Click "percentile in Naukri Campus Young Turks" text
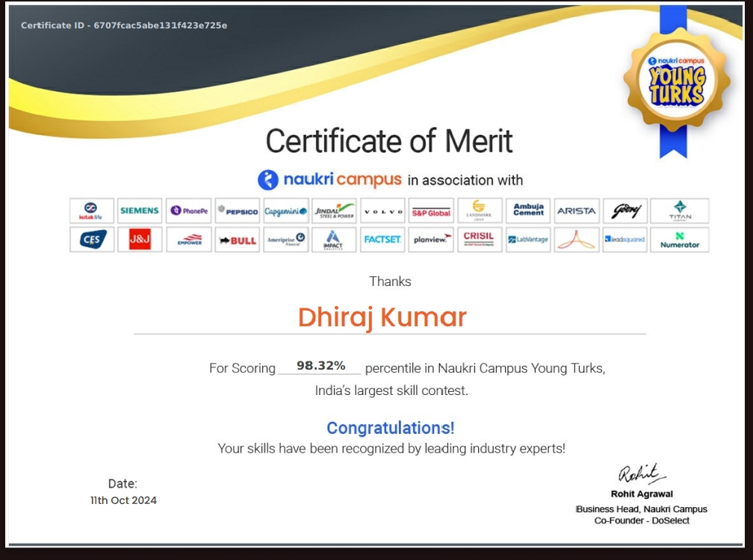The image size is (753, 560). [485, 369]
